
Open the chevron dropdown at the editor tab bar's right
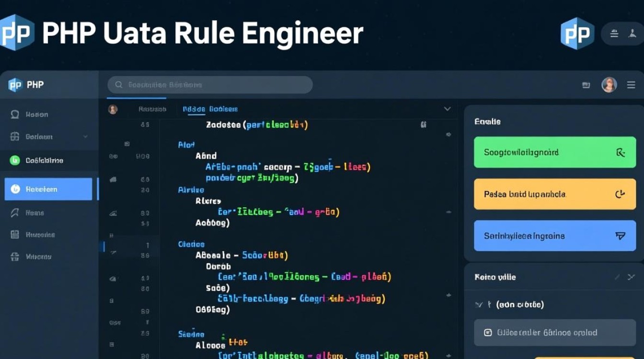click(447, 109)
